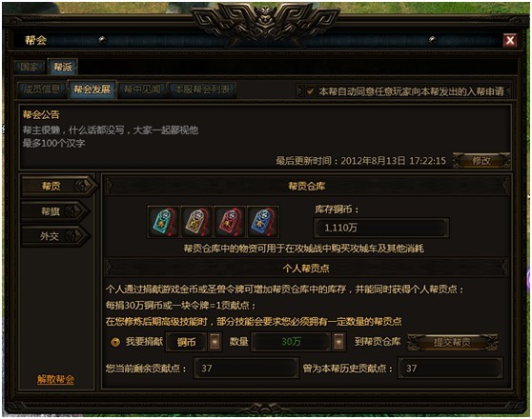Image resolution: width=532 pixels, height=419 pixels.
Task: Select the 我要捐献 radio button
Action: tap(115, 342)
